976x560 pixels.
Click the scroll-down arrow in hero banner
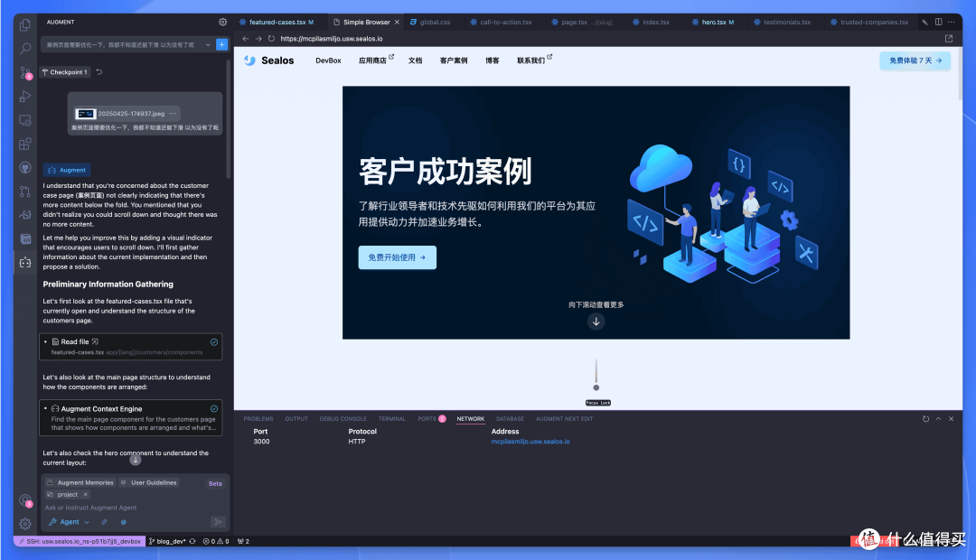(596, 322)
